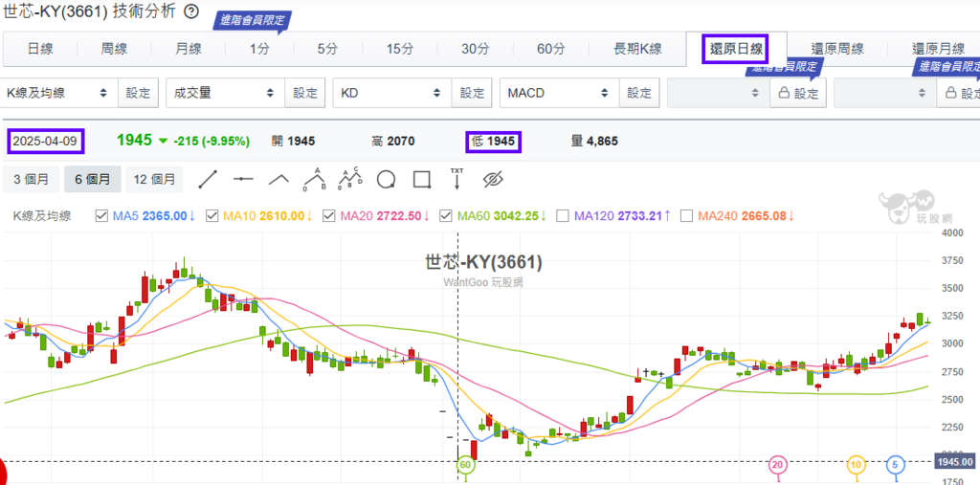Switch to the 15分 tab

click(x=400, y=49)
